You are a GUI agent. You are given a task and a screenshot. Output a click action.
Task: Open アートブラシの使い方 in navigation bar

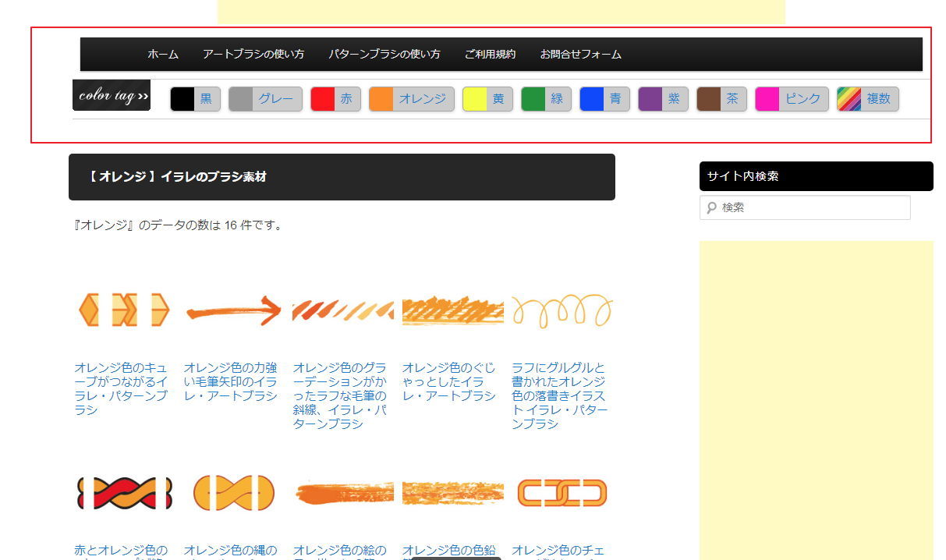(253, 55)
